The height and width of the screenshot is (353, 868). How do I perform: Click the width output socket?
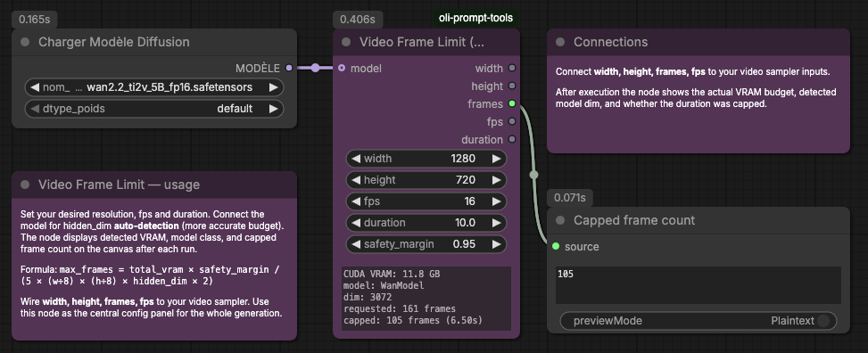pos(512,68)
